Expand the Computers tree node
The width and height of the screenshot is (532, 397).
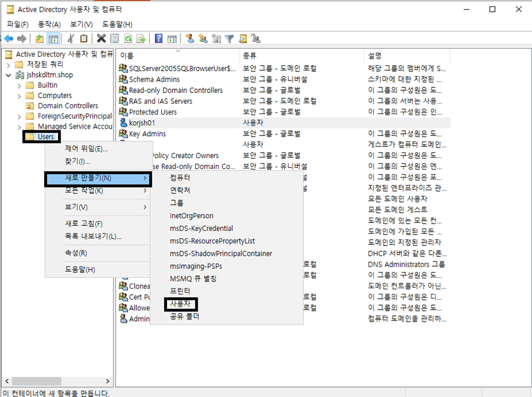(x=19, y=96)
